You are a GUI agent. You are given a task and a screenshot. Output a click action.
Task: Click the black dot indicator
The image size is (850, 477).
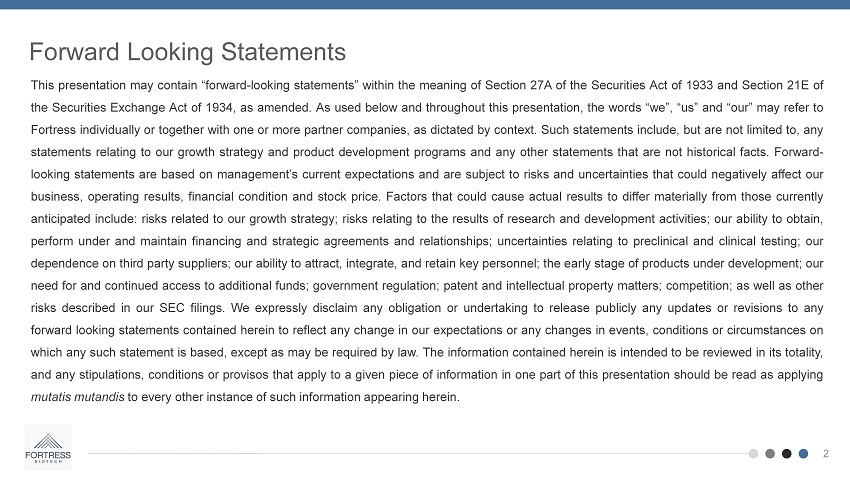coord(787,454)
